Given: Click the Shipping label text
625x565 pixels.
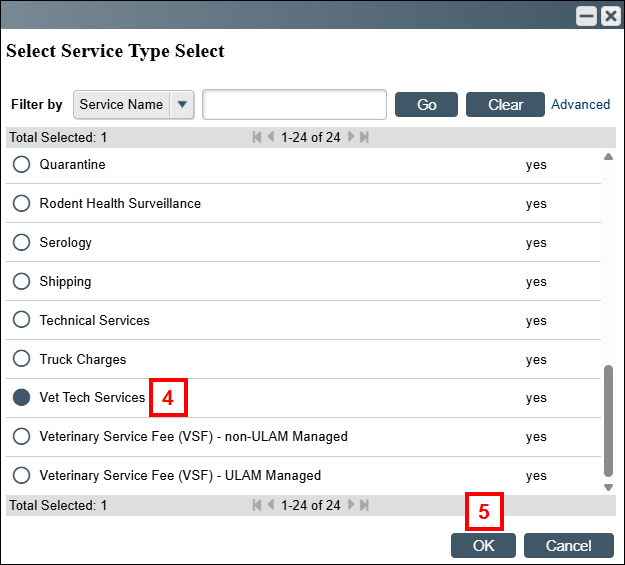Looking at the screenshot, I should tap(65, 282).
